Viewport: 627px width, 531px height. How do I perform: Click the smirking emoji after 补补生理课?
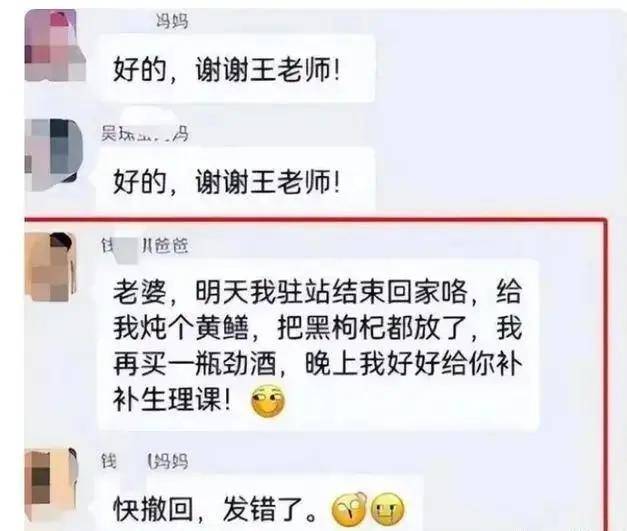click(x=268, y=401)
